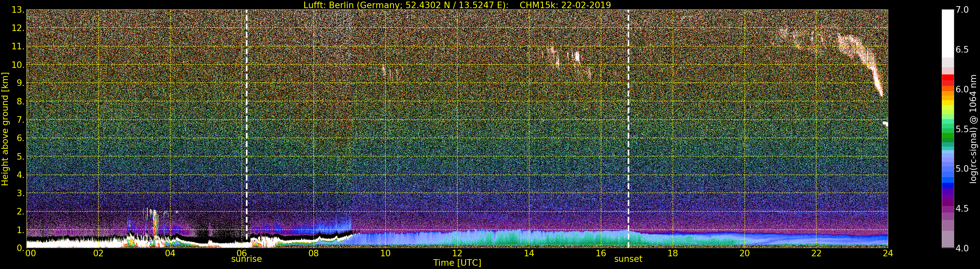Click the "3." height axis tick label
980x269 pixels.
click(x=20, y=193)
